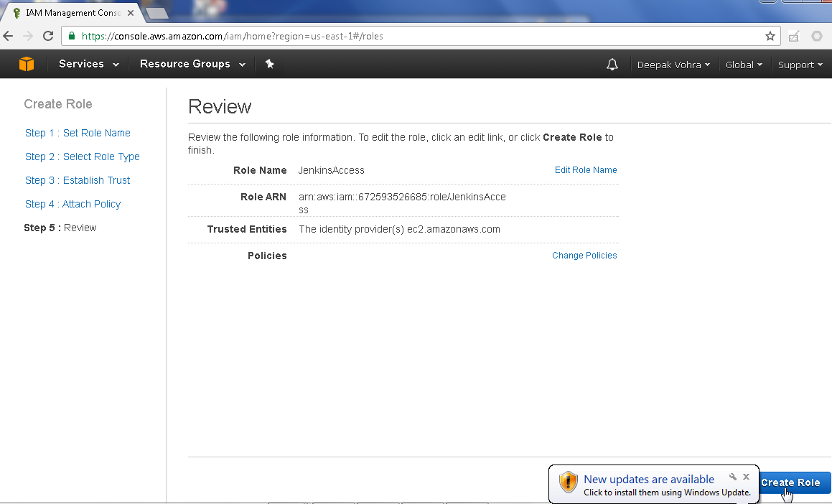Go to Step 2: Select Role Type
The width and height of the screenshot is (832, 504).
[83, 157]
